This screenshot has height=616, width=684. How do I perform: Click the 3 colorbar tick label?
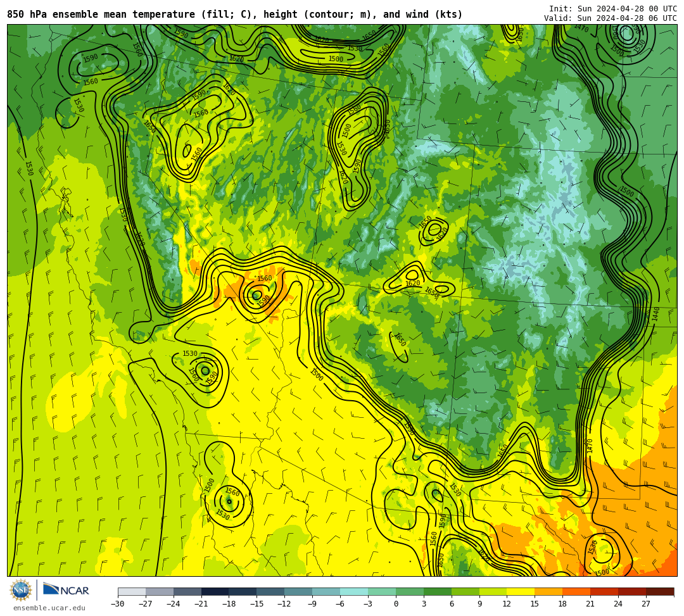tap(424, 604)
